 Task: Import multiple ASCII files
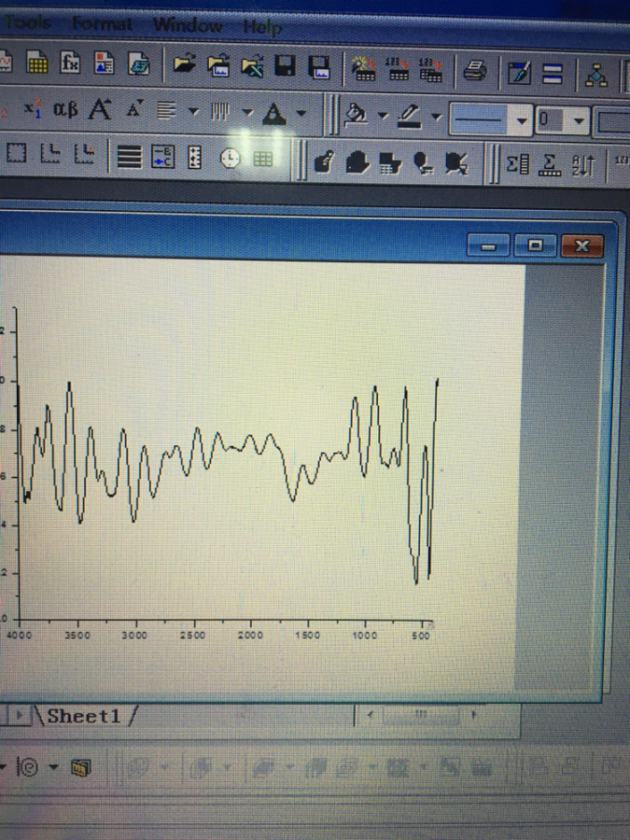[x=430, y=70]
